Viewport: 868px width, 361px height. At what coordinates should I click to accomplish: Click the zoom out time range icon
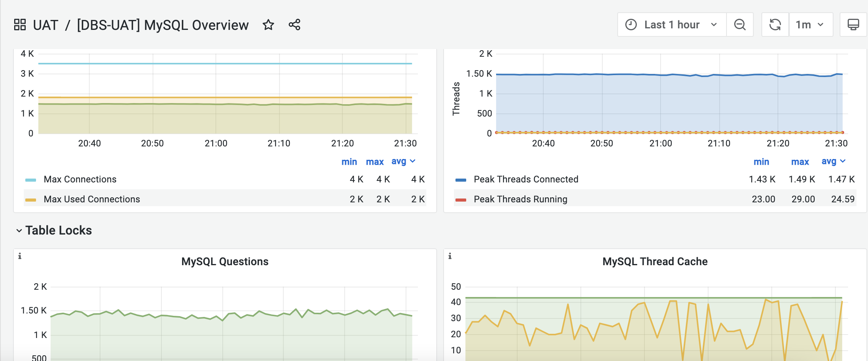[x=740, y=25]
